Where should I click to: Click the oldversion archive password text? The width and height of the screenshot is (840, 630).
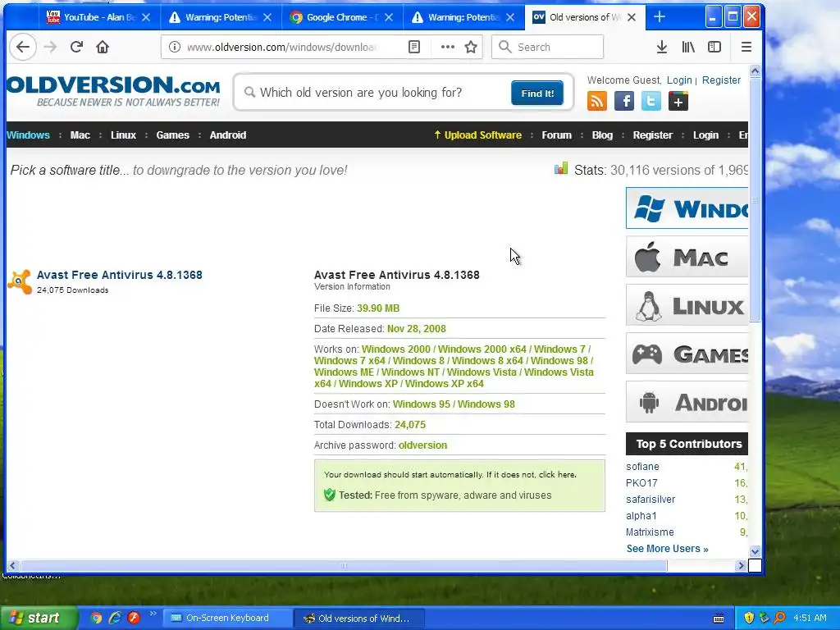pos(422,445)
